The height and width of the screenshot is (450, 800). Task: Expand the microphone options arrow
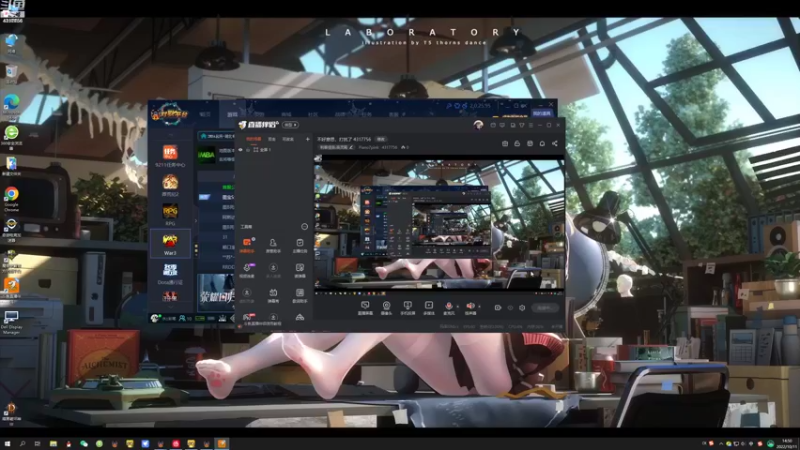click(x=457, y=306)
